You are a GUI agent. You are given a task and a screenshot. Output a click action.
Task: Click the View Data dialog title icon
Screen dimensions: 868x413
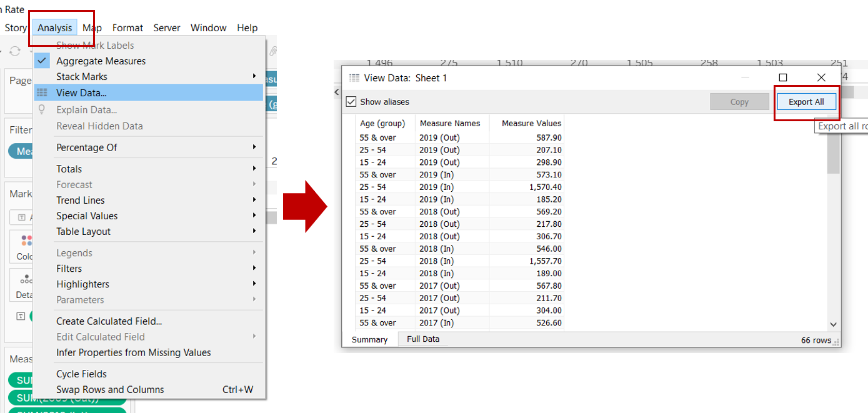pyautogui.click(x=354, y=78)
